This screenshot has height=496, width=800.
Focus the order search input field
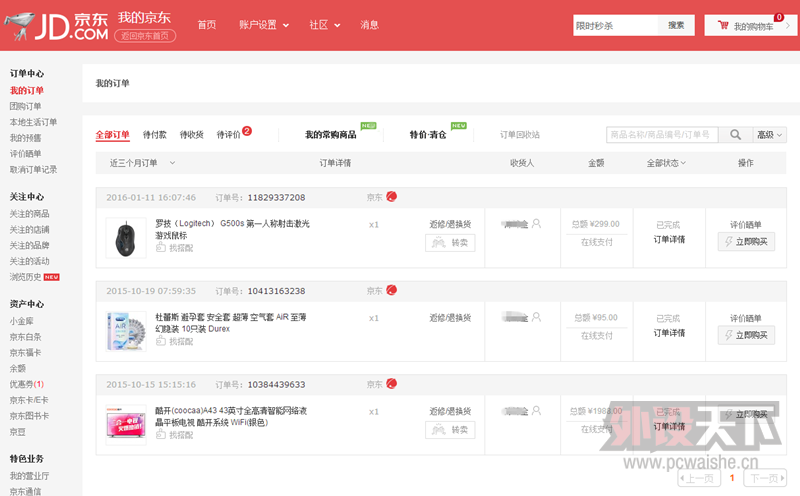tap(662, 135)
